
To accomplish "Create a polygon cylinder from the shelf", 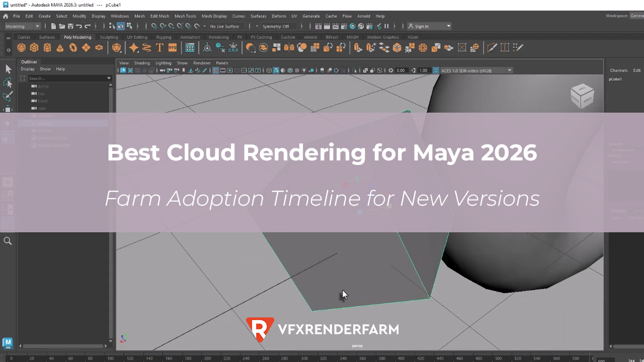I will click(47, 48).
